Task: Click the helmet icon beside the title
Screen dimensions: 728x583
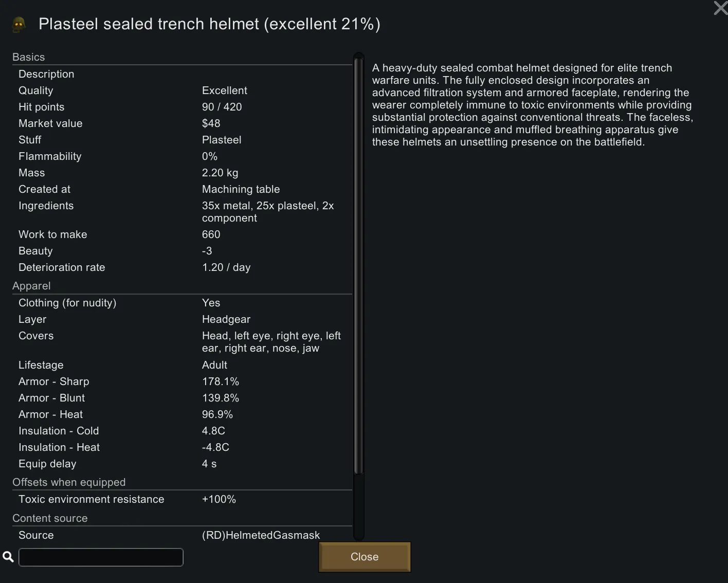Action: pos(20,24)
